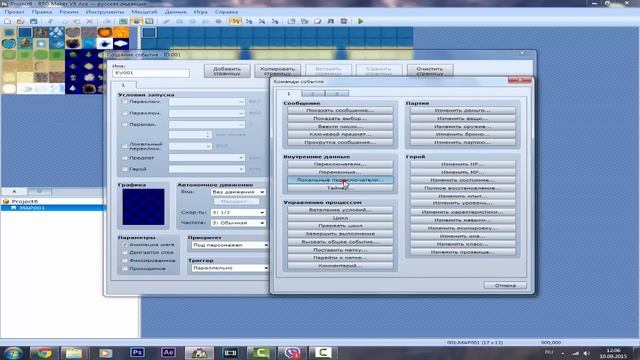
Task: Select MAP001 in the map tree
Action: (32, 208)
